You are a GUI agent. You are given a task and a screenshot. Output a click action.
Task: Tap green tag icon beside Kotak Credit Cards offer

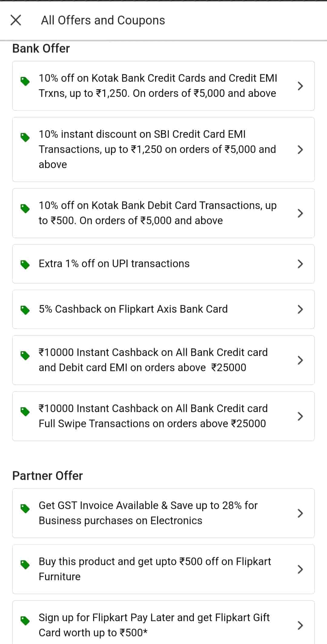pyautogui.click(x=25, y=81)
